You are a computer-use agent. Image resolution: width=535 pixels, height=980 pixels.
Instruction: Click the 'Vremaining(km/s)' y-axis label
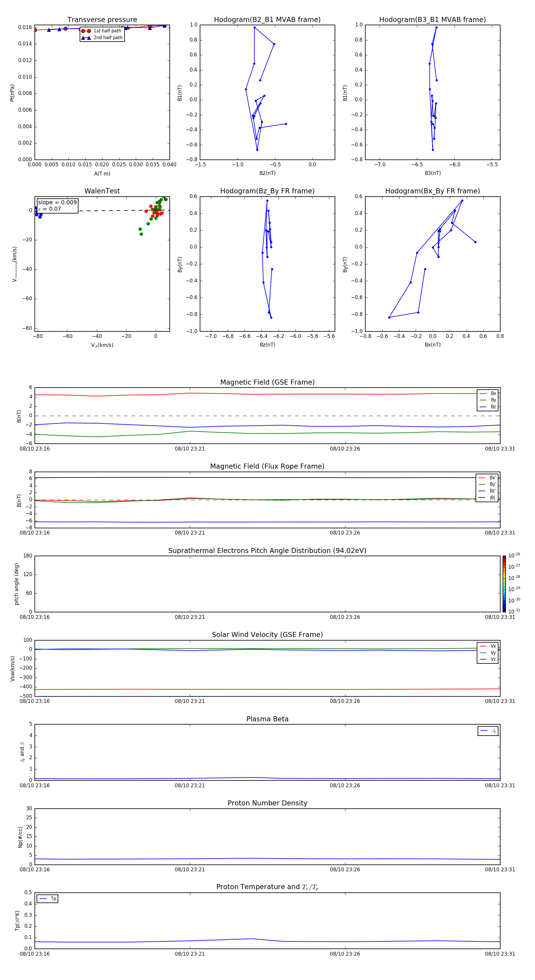click(x=15, y=264)
